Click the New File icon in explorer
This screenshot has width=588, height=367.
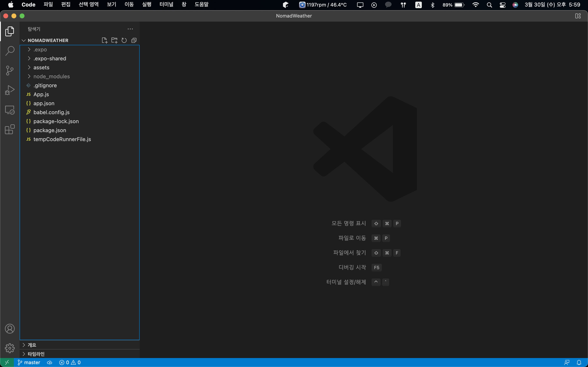point(105,40)
